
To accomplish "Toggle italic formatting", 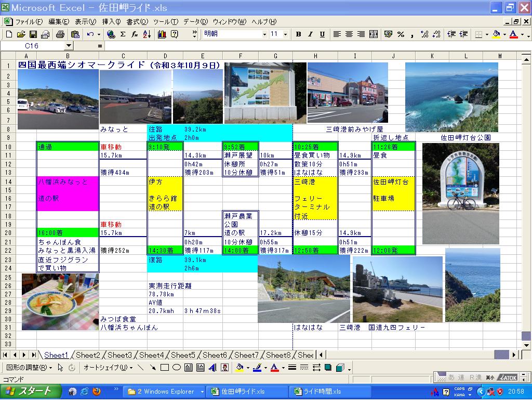I will [x=310, y=34].
